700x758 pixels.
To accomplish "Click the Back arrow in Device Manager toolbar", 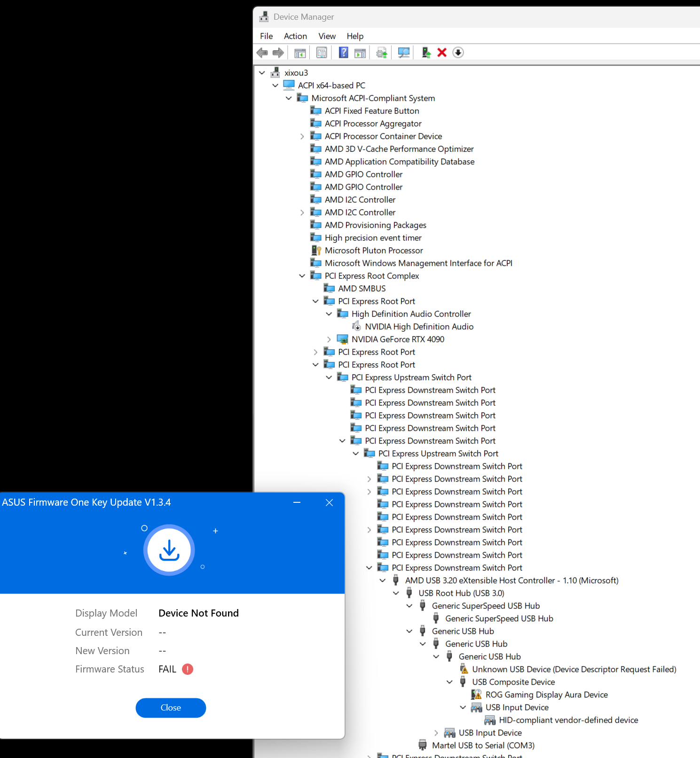I will pos(262,53).
